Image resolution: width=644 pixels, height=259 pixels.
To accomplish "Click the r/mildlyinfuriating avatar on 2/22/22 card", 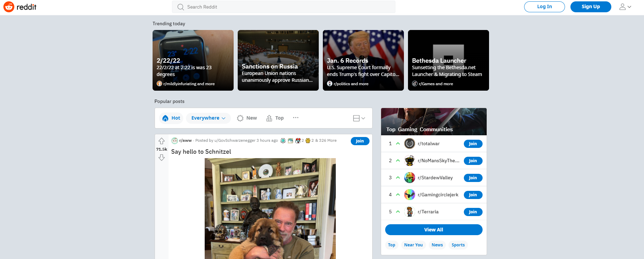I will 159,83.
